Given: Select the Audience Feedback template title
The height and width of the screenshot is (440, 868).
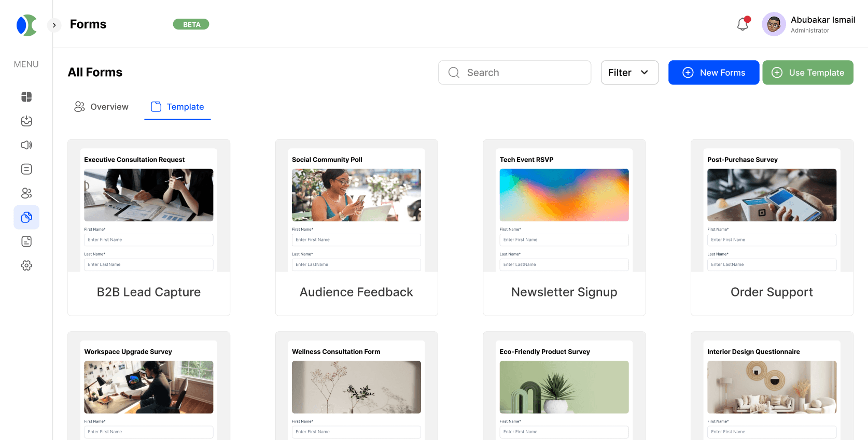Looking at the screenshot, I should 356,292.
